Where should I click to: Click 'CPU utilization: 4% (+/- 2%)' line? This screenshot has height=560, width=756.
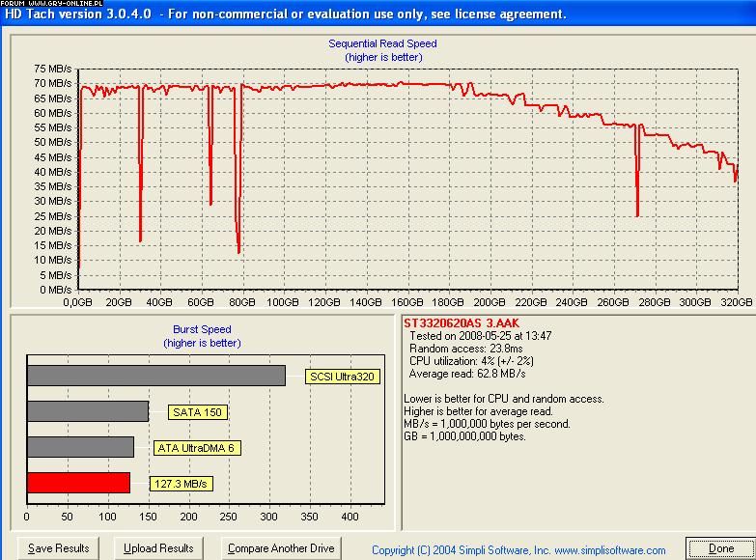coord(471,361)
